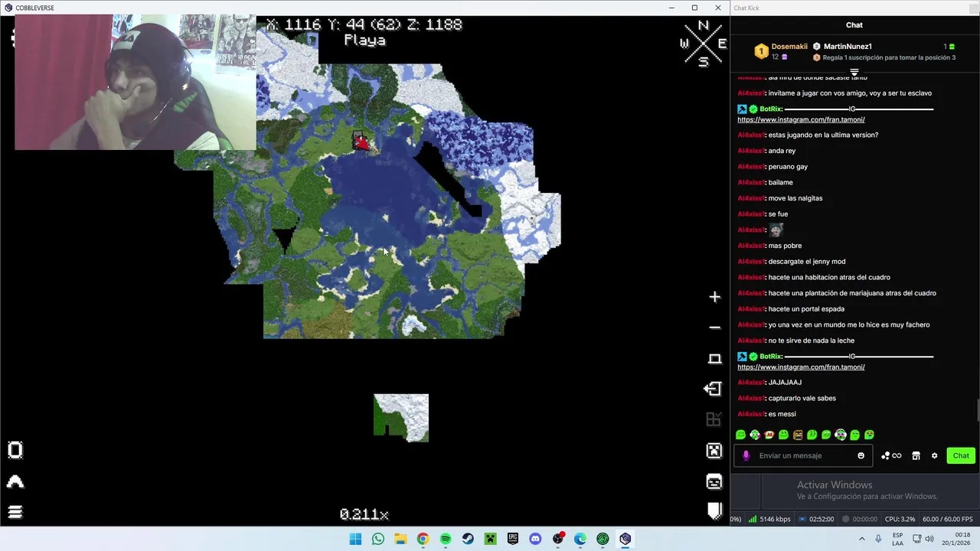Click the up-arrow icon at lower-left of map
This screenshot has height=551, width=980.
point(15,481)
